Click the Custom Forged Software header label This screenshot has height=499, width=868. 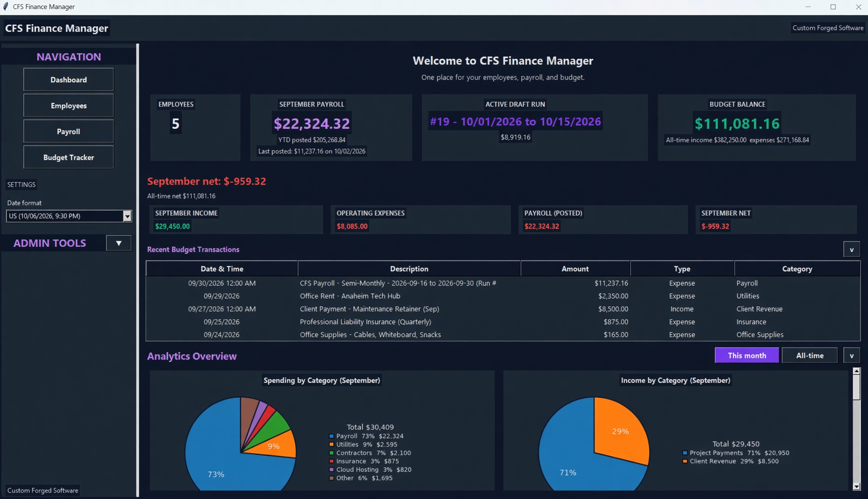(x=828, y=28)
